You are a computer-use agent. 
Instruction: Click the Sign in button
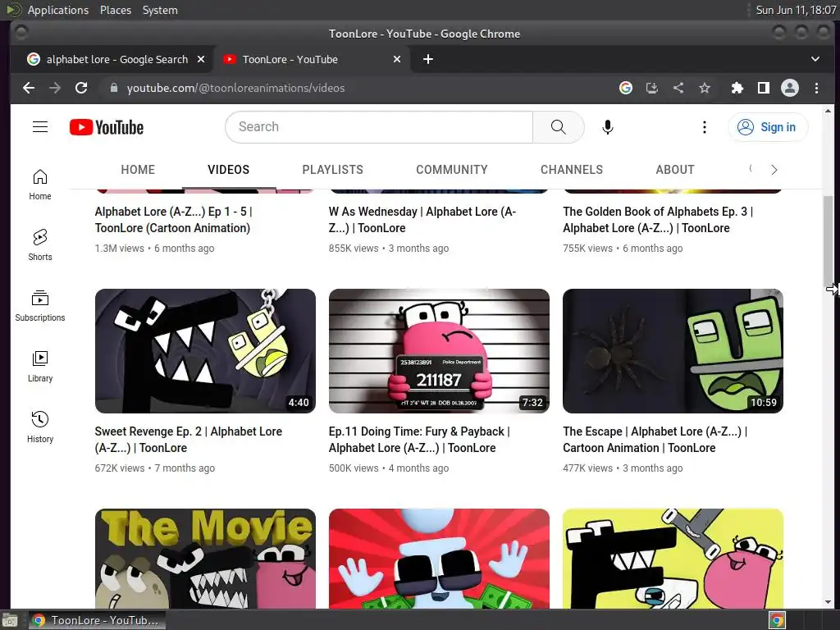coord(768,127)
